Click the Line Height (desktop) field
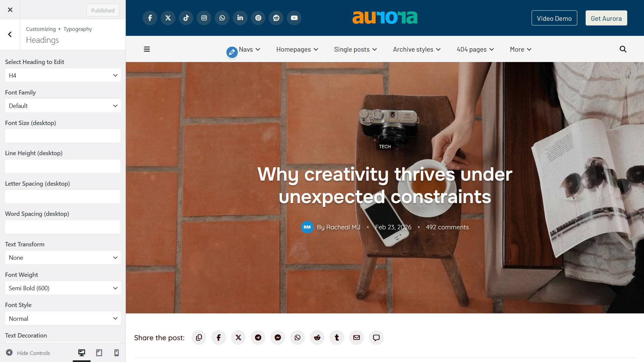This screenshot has width=644, height=362. (x=63, y=166)
